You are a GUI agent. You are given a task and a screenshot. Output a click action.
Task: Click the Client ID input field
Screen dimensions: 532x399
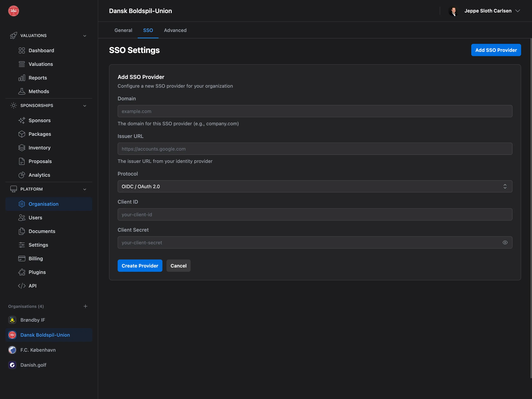click(315, 214)
